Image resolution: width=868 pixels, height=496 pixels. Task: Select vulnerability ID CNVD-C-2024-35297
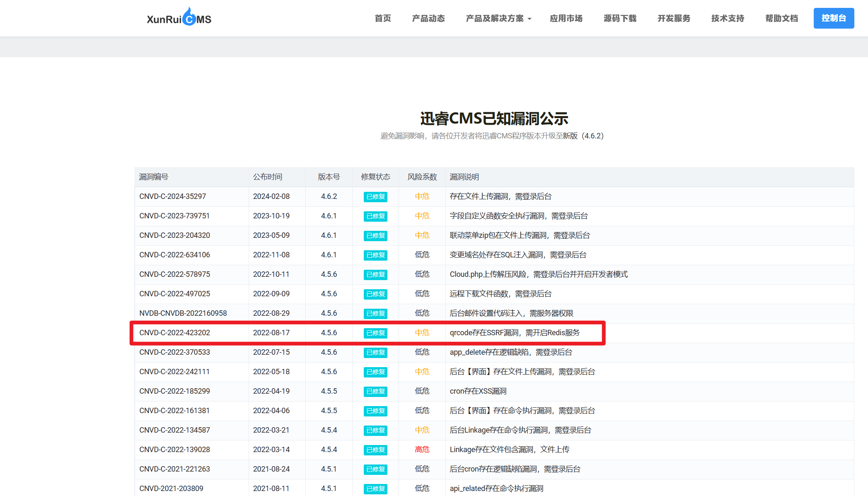173,196
